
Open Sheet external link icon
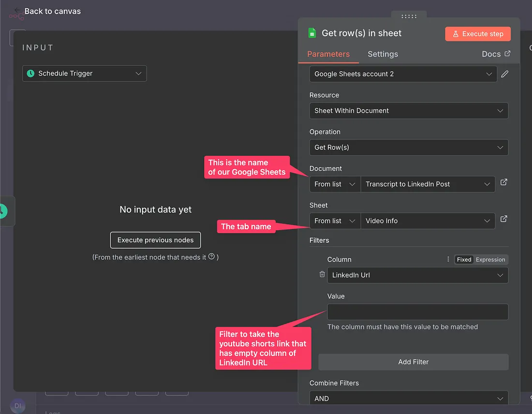tap(503, 219)
